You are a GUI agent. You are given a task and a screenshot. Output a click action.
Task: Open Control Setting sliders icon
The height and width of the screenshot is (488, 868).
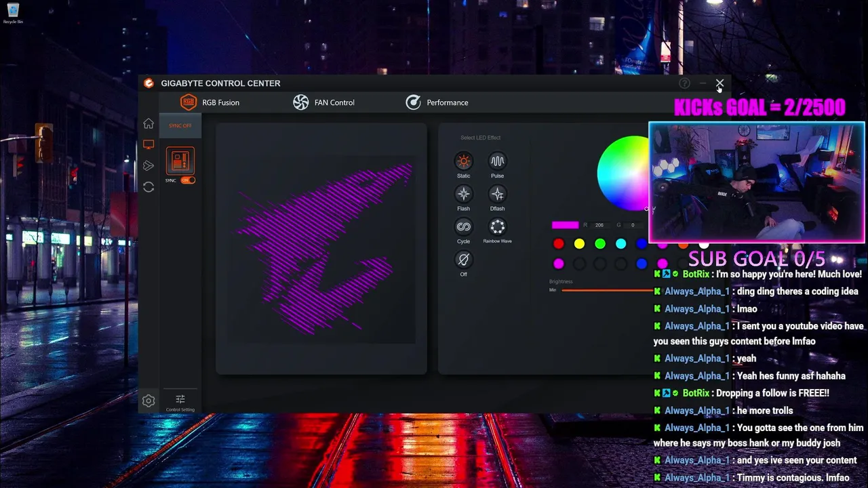180,399
